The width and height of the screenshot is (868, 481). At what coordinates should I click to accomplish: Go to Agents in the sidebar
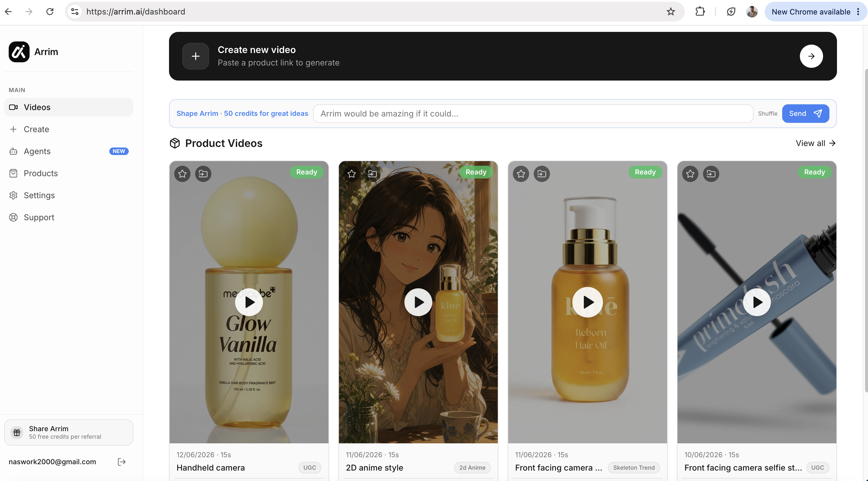(69, 151)
